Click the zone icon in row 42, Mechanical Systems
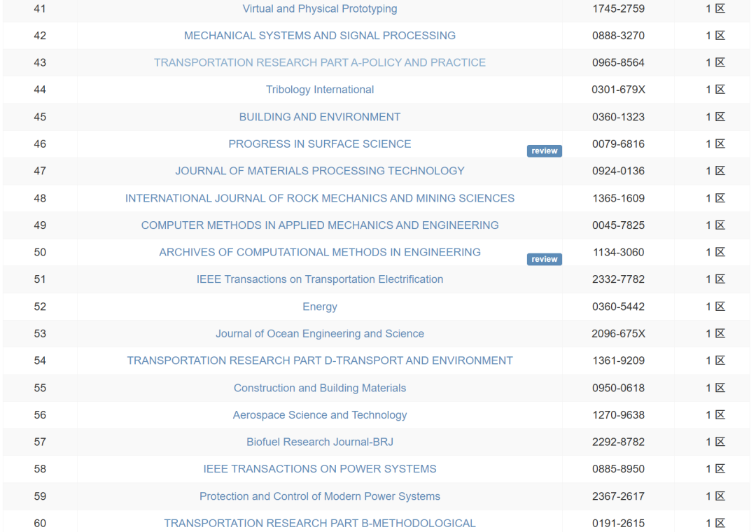 coord(720,35)
